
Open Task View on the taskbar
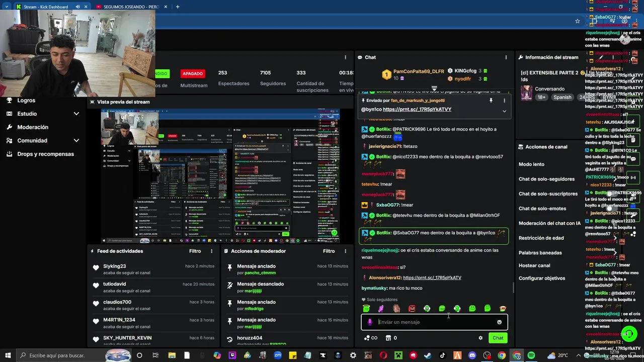tap(155, 355)
